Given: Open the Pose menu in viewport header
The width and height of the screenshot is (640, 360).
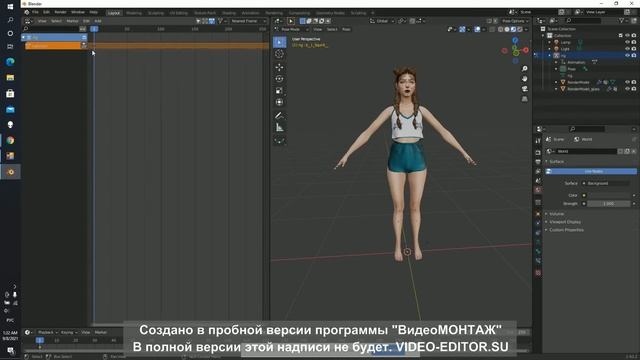Looking at the screenshot, I should (346, 29).
